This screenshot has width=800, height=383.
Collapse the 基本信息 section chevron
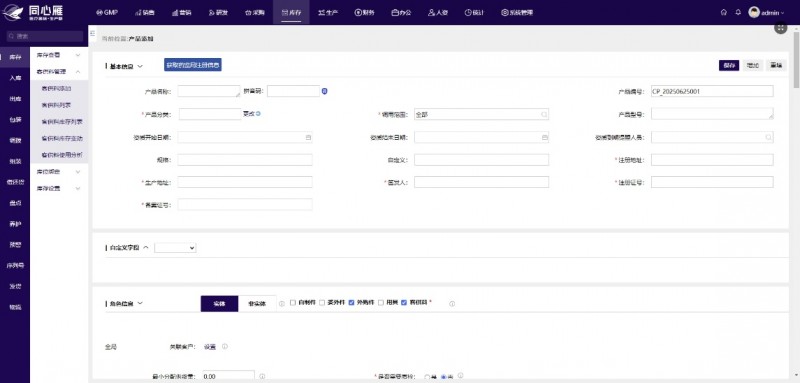pos(140,66)
